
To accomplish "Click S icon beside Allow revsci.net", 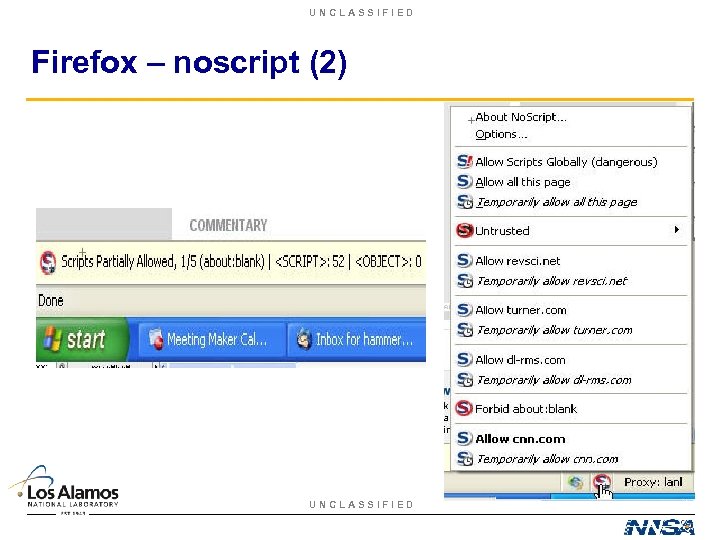I will pyautogui.click(x=464, y=260).
